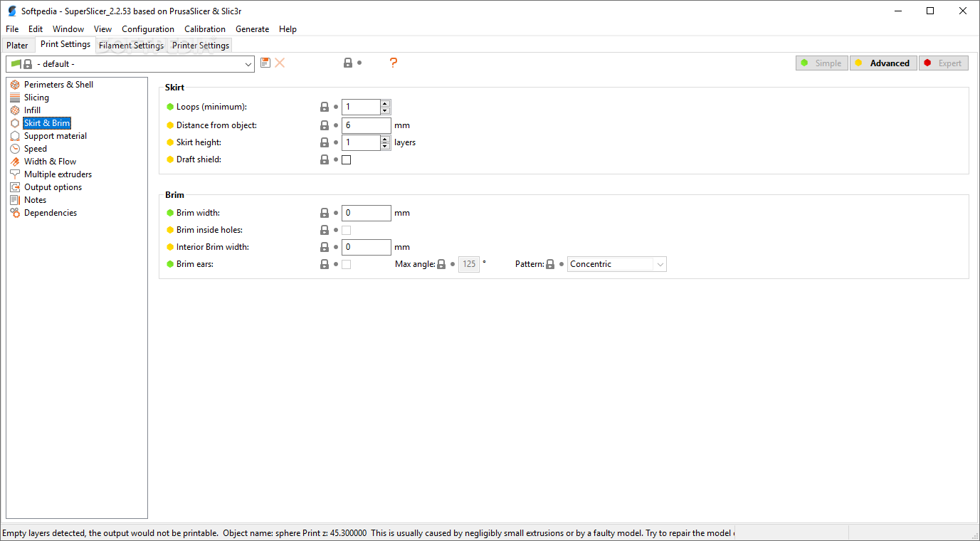
Task: Decrease Loops (minimum) with down arrow
Action: [x=385, y=110]
